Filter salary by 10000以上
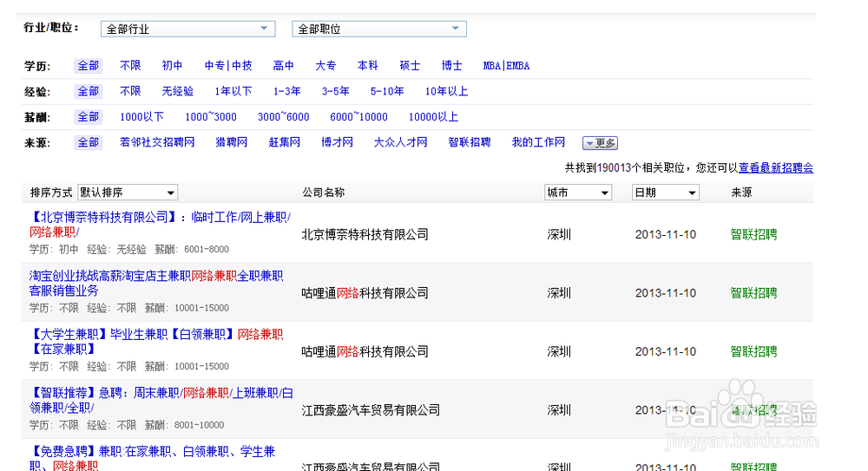Viewport: 868px width, 471px height. (x=433, y=117)
